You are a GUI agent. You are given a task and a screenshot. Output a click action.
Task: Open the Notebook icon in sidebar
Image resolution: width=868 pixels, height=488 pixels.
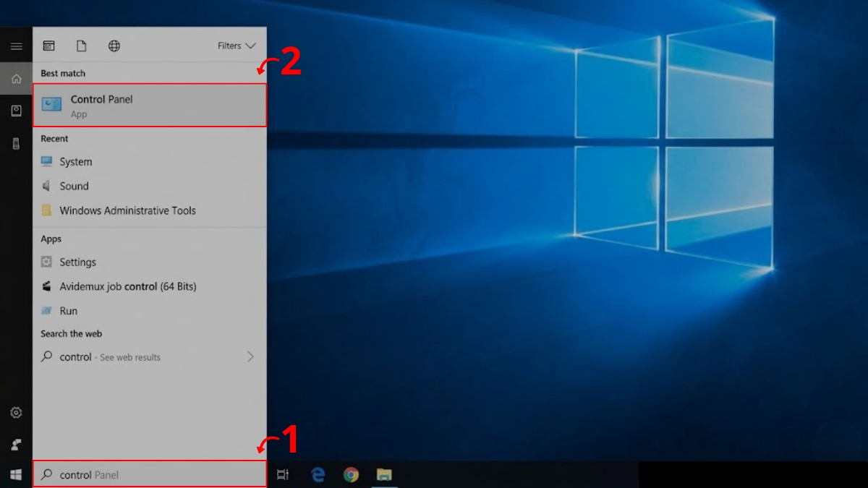[16, 111]
